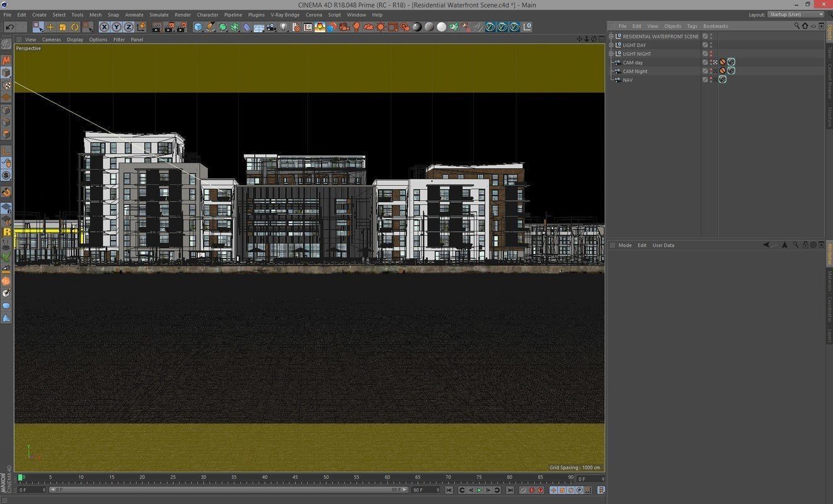The width and height of the screenshot is (833, 504).
Task: Open the Corona menu
Action: tap(314, 14)
